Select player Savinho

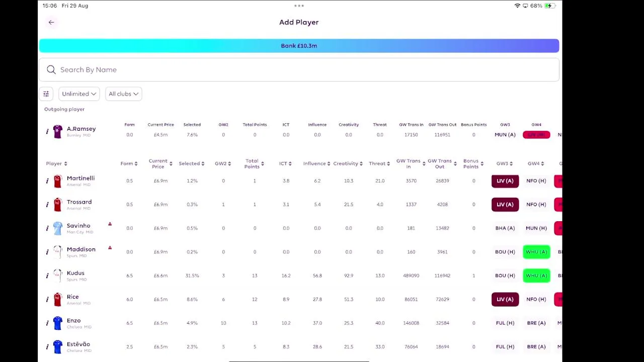[x=78, y=226]
